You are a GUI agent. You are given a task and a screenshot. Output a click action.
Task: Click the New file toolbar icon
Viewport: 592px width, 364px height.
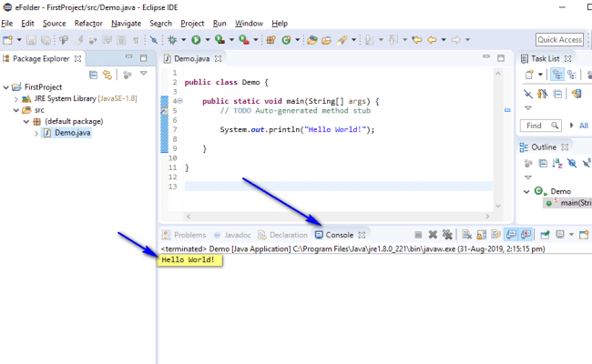pos(7,40)
